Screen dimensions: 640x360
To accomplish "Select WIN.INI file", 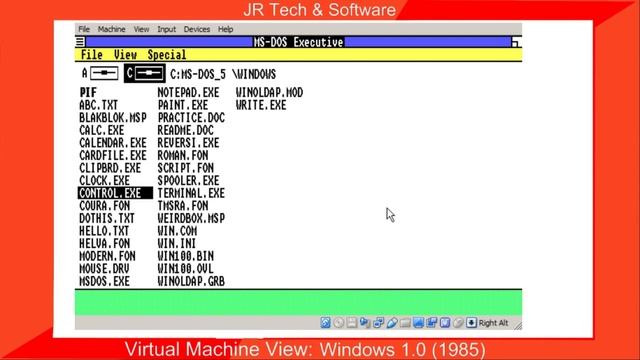I will [x=177, y=244].
